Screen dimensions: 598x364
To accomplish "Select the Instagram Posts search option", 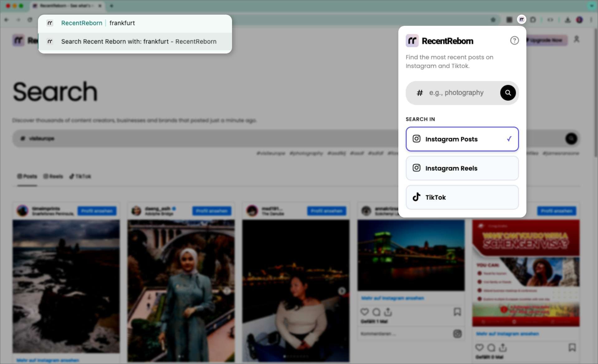I will (x=462, y=139).
